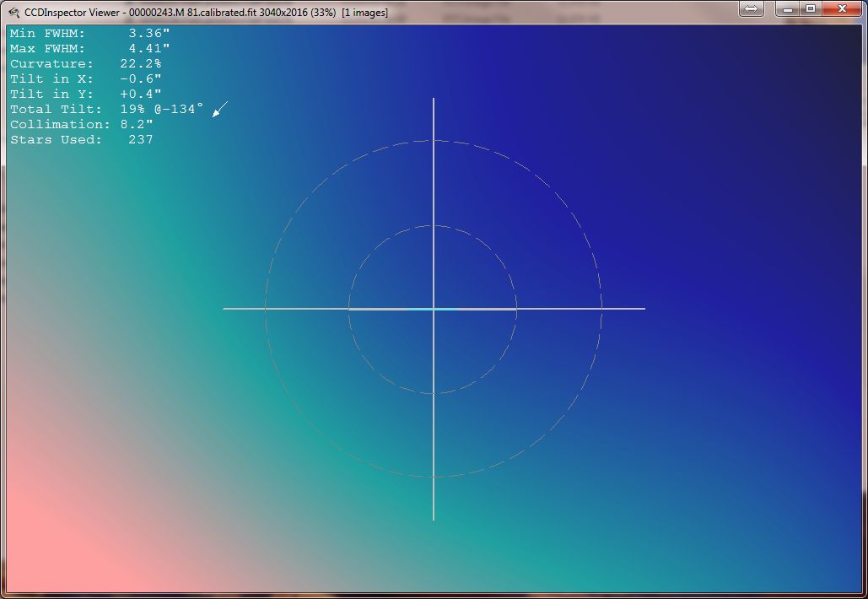Image resolution: width=868 pixels, height=599 pixels.
Task: Click the Tilt in X value -0.6"
Action: pos(141,78)
